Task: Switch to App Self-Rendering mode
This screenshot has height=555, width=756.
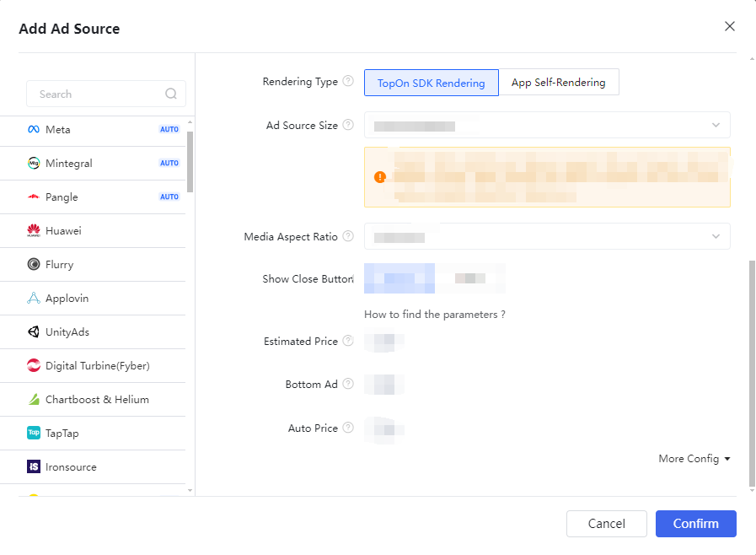Action: pos(559,82)
